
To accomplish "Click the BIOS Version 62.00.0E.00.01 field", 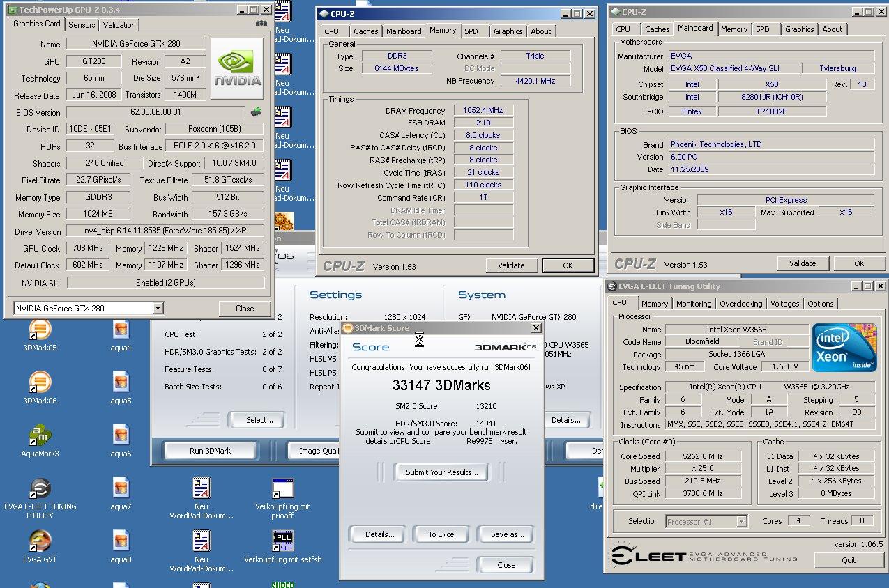I will [x=157, y=112].
